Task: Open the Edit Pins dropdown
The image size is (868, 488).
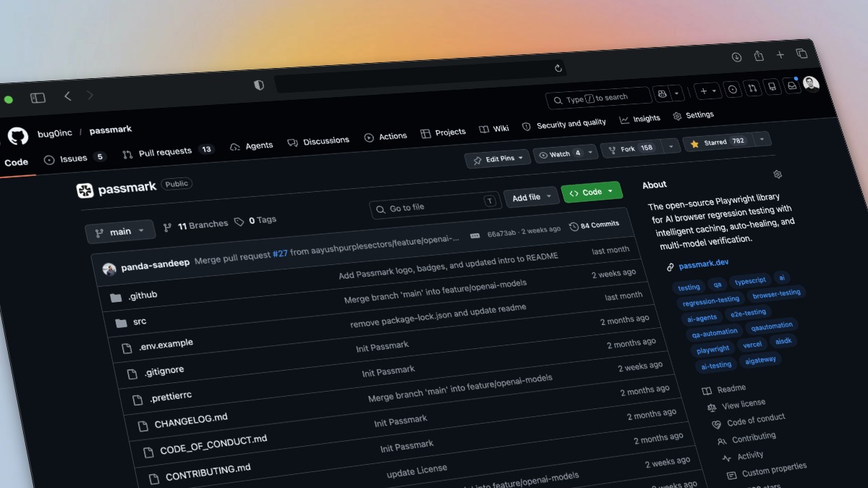Action: click(x=498, y=159)
